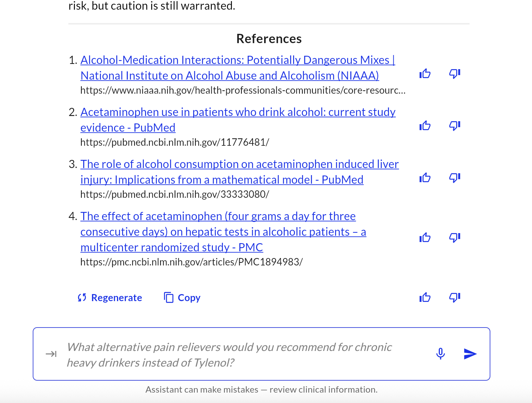Send the message using the arrow icon
The image size is (532, 403).
point(470,354)
